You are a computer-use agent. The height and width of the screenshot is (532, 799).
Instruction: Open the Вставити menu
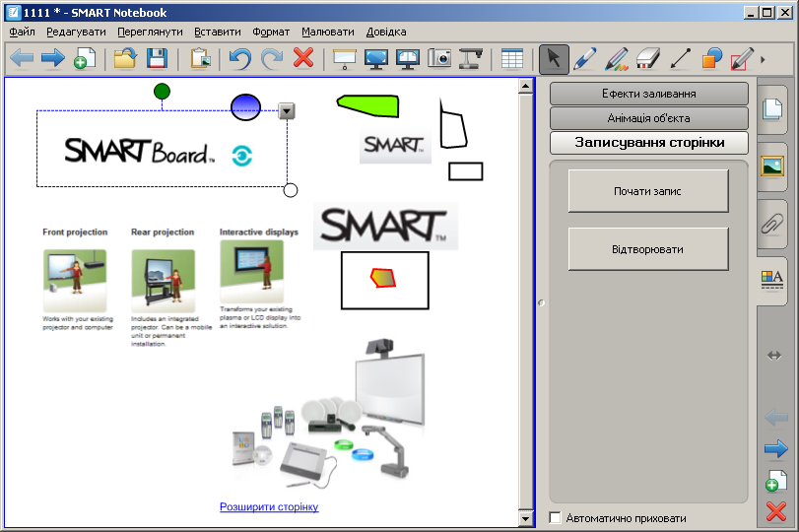[218, 32]
